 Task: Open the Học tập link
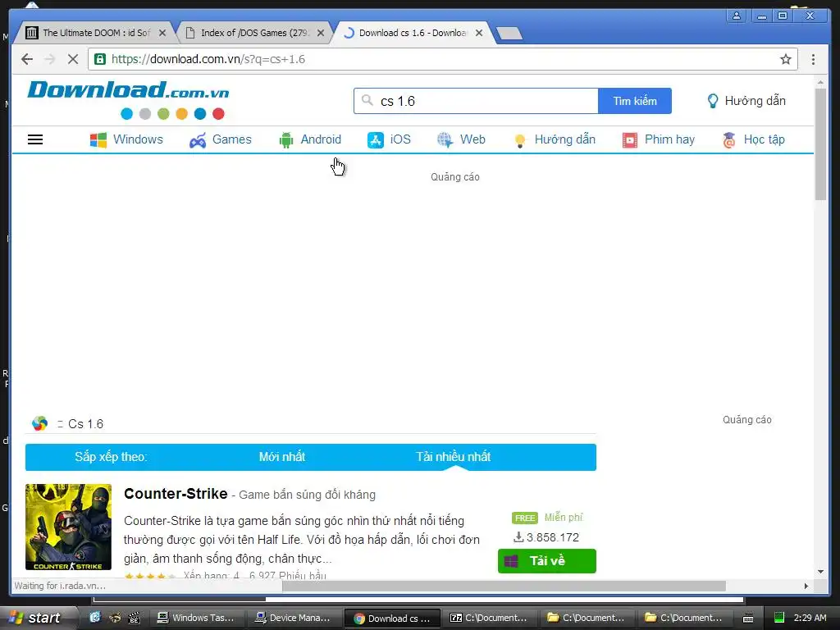[x=764, y=139]
